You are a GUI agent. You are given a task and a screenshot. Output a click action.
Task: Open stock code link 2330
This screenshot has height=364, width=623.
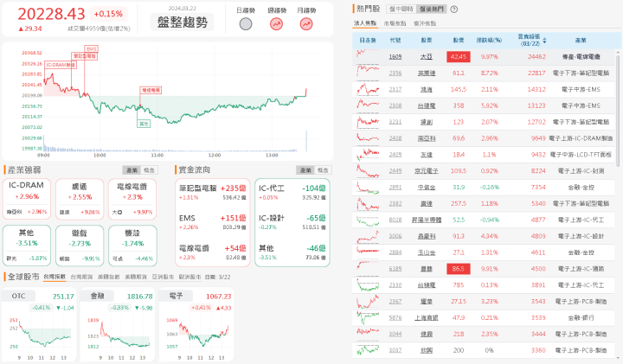395,285
